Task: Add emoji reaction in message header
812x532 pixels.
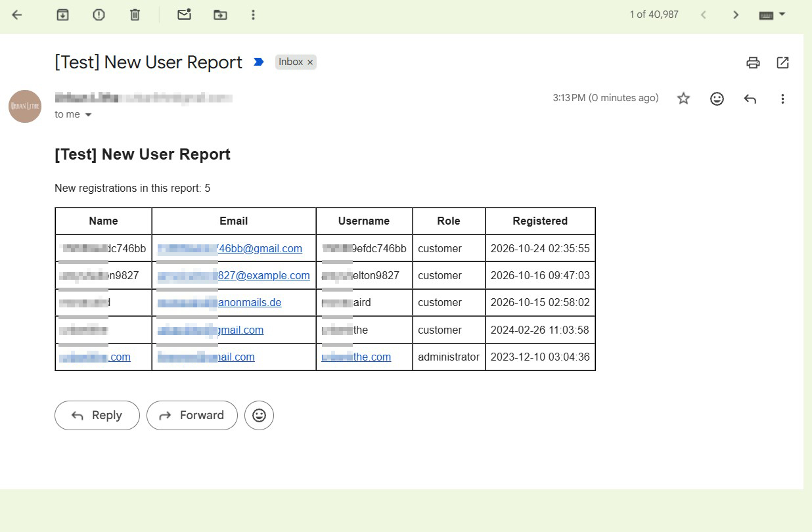Action: (x=717, y=99)
